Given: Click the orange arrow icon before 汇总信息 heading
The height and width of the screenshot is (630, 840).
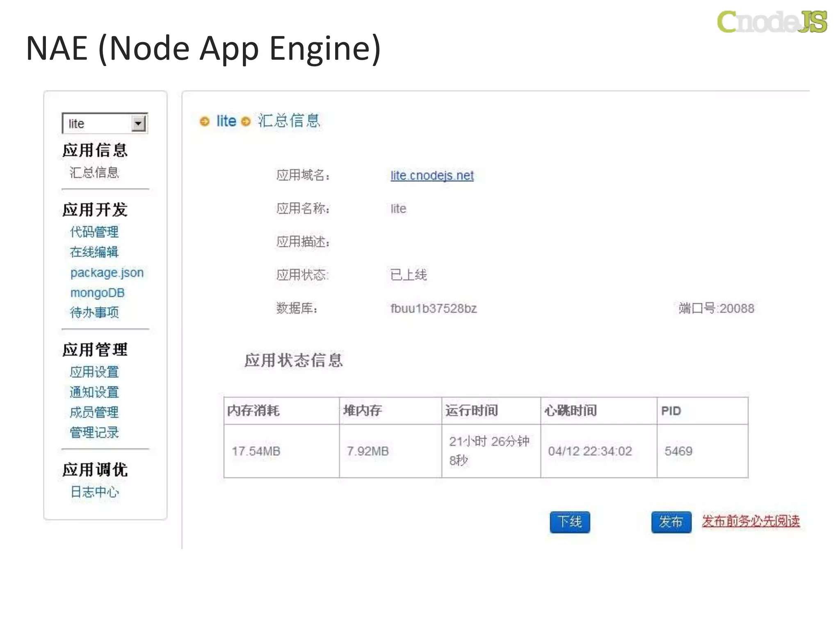Looking at the screenshot, I should 246,121.
